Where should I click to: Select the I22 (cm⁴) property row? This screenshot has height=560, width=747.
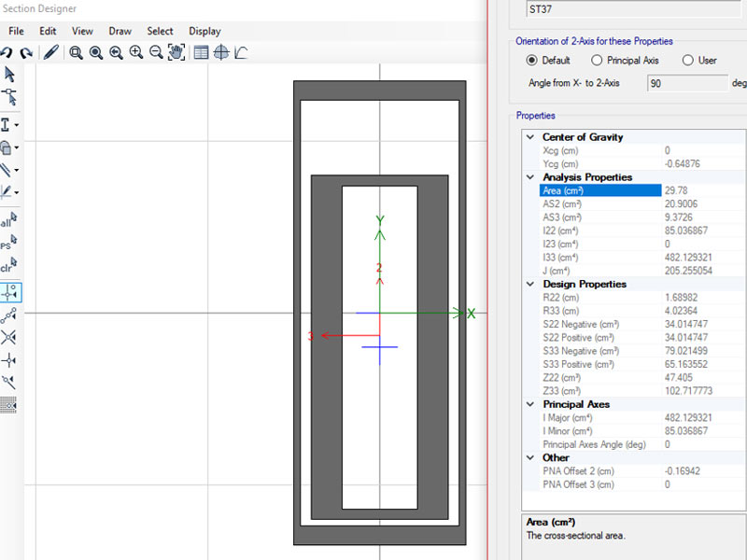pyautogui.click(x=642, y=231)
